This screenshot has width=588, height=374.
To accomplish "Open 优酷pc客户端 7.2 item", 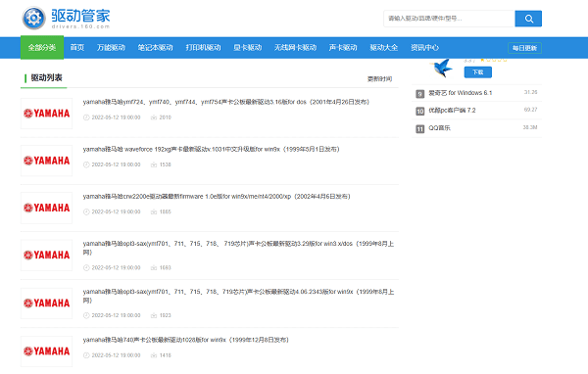I will (x=452, y=111).
